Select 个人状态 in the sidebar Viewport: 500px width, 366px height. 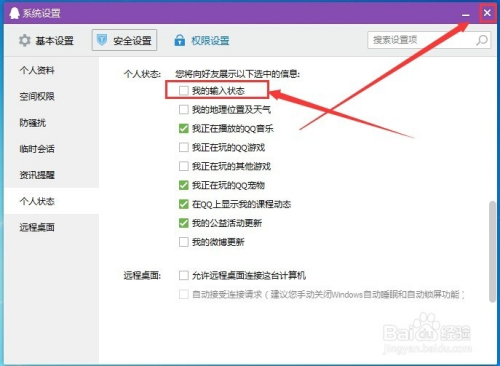52,201
